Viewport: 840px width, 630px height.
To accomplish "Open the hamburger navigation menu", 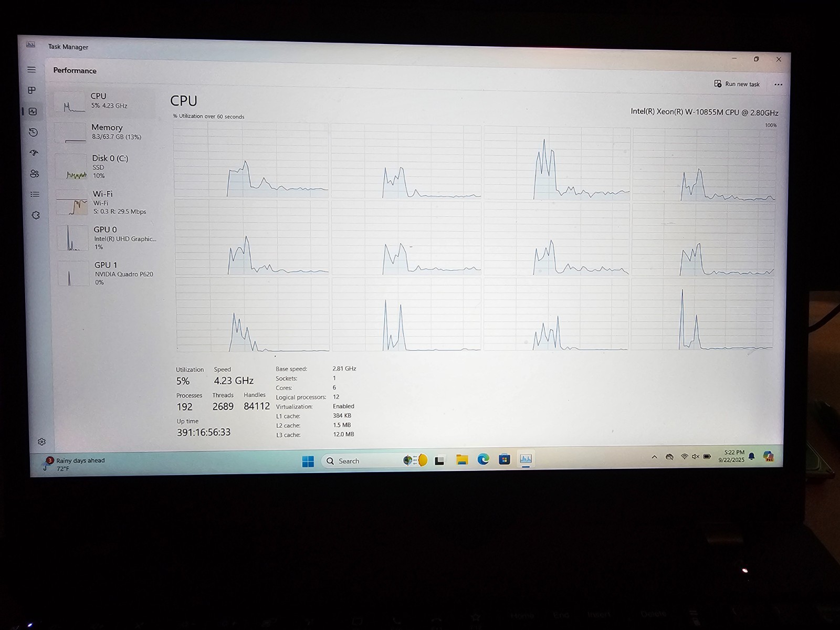I will point(31,70).
